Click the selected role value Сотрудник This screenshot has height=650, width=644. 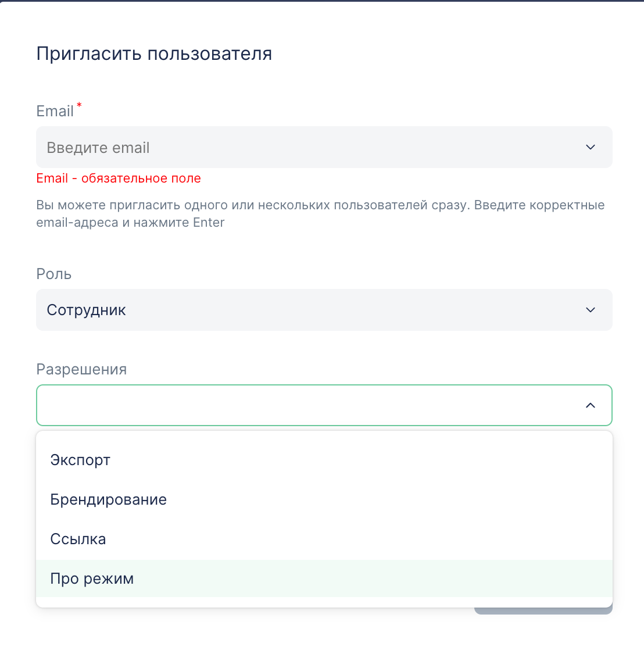point(87,310)
